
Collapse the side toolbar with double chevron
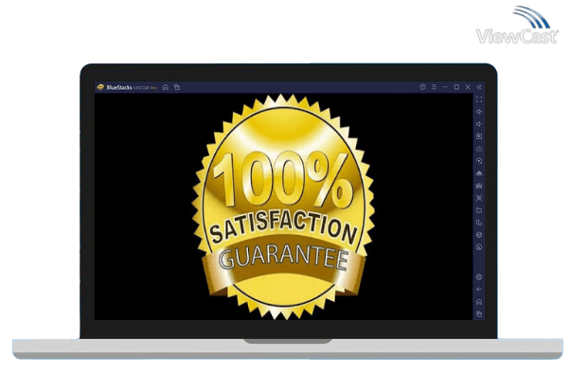[x=479, y=87]
